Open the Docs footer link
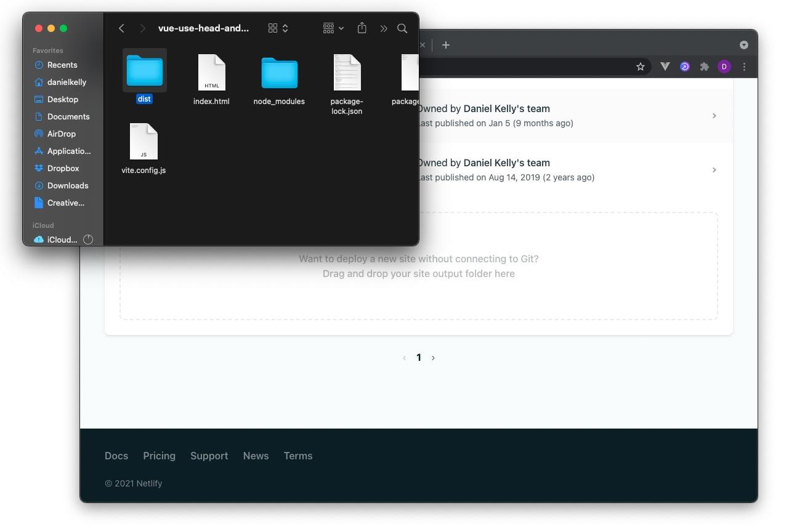 click(116, 456)
